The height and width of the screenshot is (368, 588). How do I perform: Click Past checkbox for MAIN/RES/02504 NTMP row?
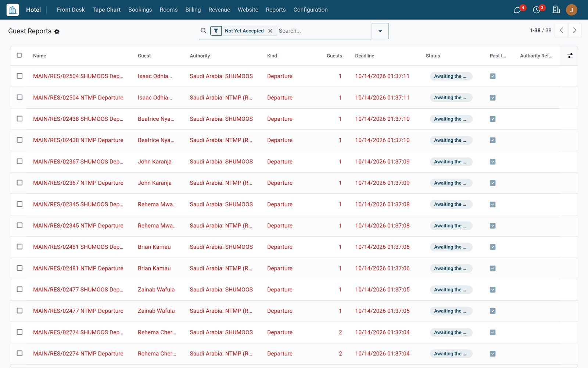pos(493,98)
